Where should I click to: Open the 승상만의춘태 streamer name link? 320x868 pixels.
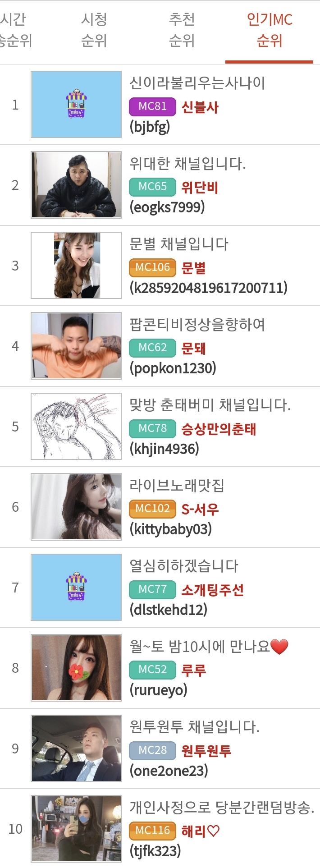[219, 429]
